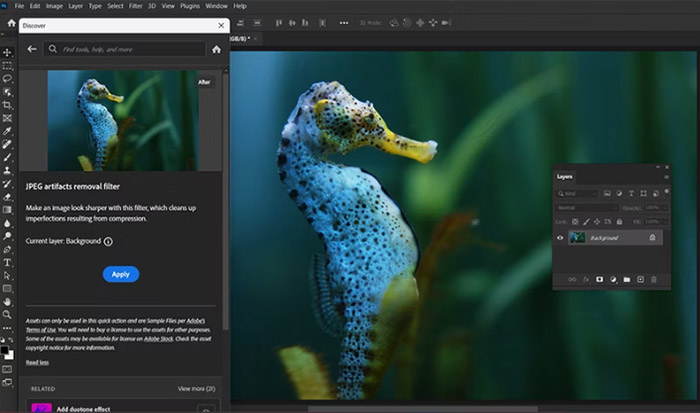Open more options in the options bar

(x=344, y=23)
